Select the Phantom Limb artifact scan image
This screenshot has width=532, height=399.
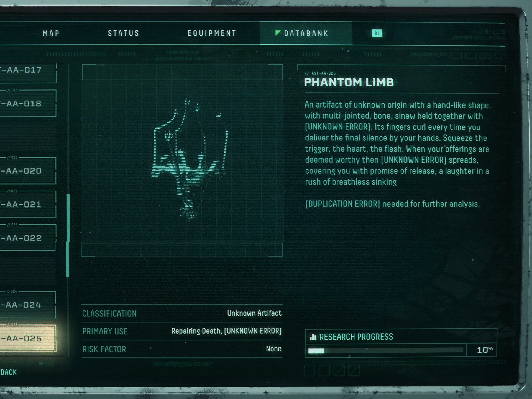pos(190,160)
